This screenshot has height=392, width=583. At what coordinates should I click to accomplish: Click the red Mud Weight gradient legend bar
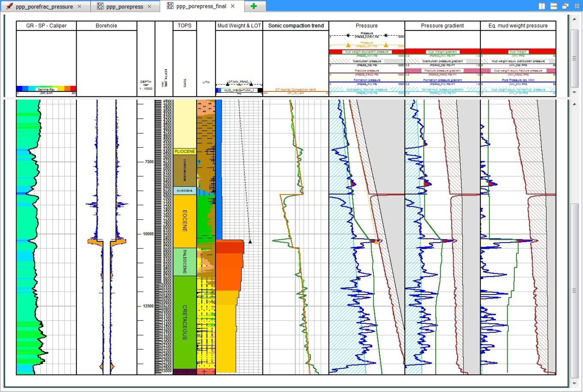pyautogui.click(x=442, y=52)
